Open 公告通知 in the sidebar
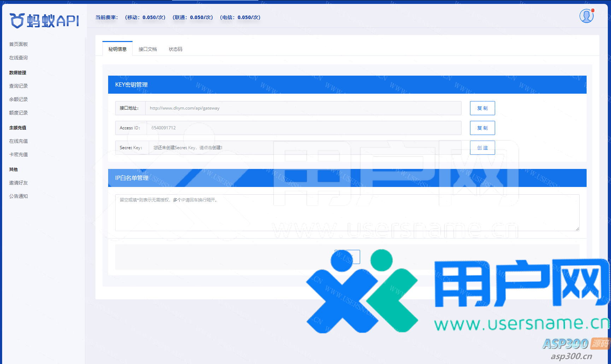 [x=18, y=196]
